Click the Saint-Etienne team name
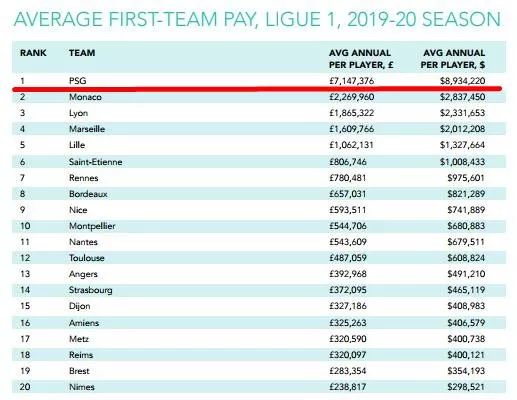 96,162
